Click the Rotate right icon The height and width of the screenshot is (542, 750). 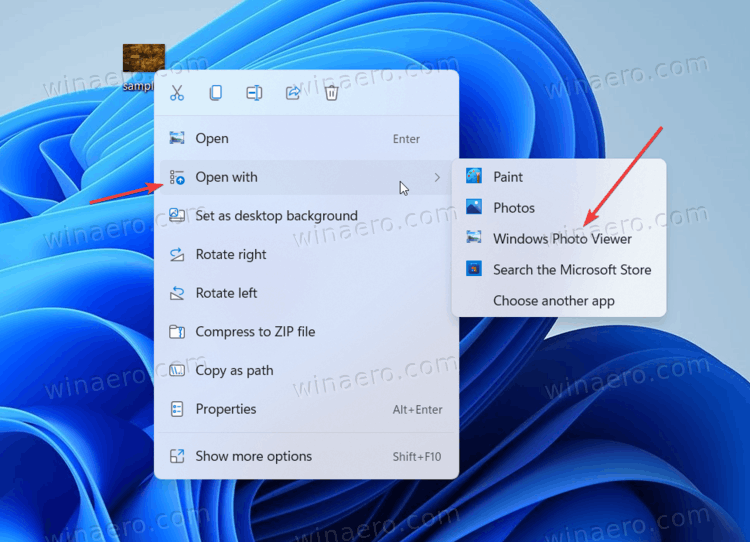pos(177,254)
